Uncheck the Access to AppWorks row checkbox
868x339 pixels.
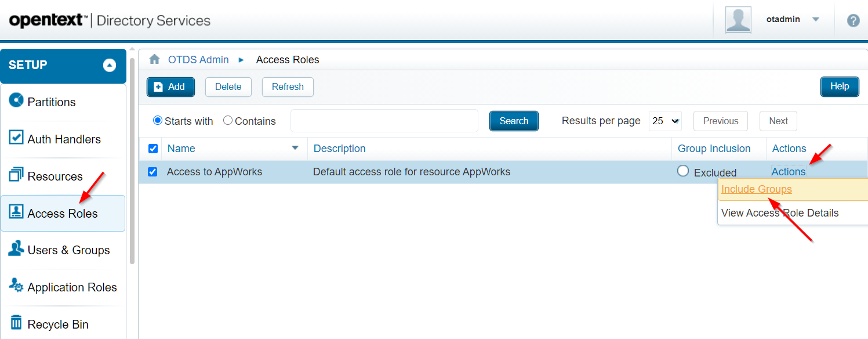(152, 172)
